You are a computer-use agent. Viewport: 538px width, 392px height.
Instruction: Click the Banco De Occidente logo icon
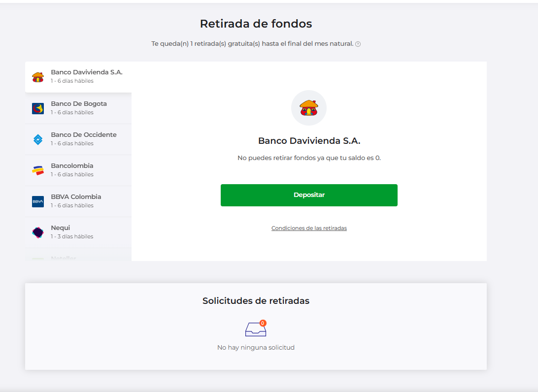(x=38, y=139)
